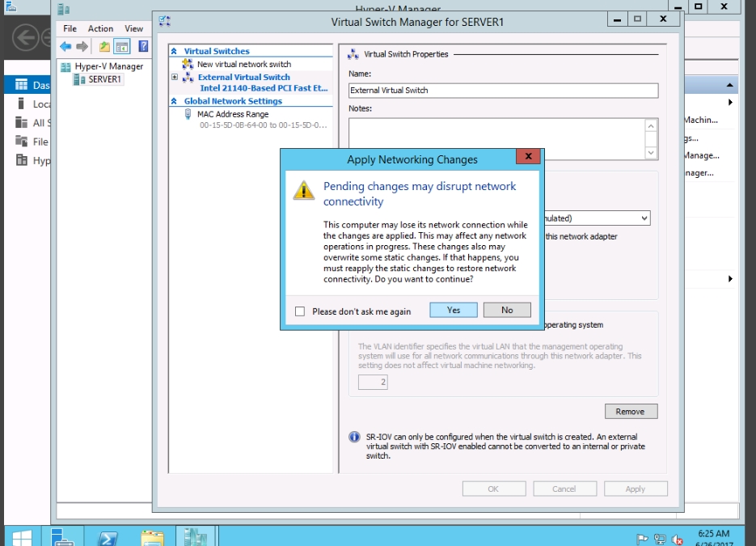
Task: Toggle the Show/Hide Console Tree icon
Action: tap(122, 47)
